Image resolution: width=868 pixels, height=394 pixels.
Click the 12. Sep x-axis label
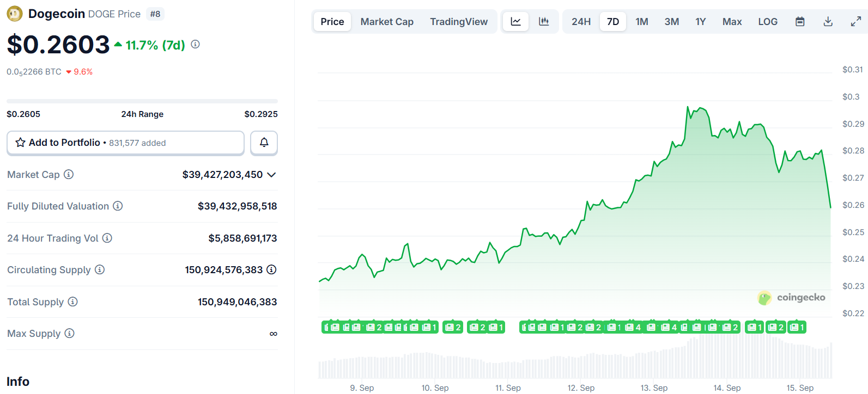click(581, 388)
